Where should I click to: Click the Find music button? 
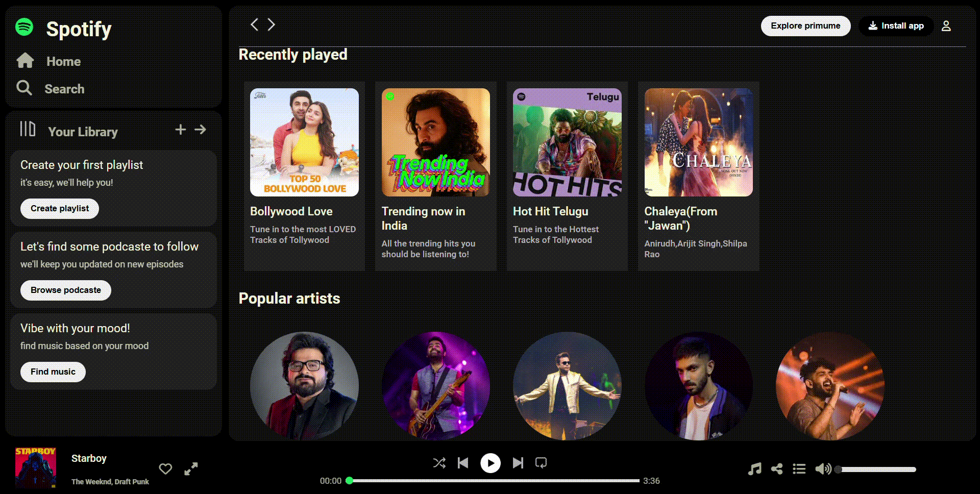[x=53, y=372]
